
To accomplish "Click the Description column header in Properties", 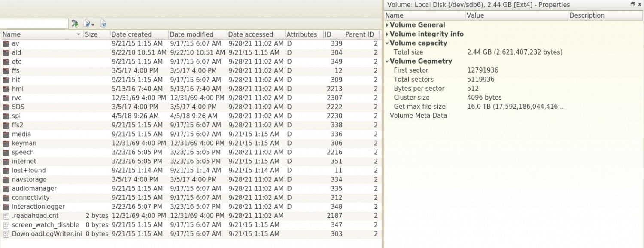I will click(x=605, y=15).
